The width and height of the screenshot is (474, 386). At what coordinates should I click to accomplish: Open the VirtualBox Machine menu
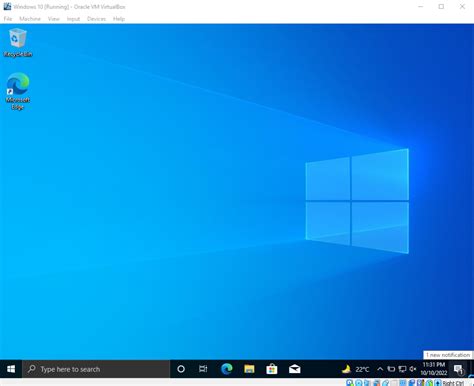[x=30, y=19]
